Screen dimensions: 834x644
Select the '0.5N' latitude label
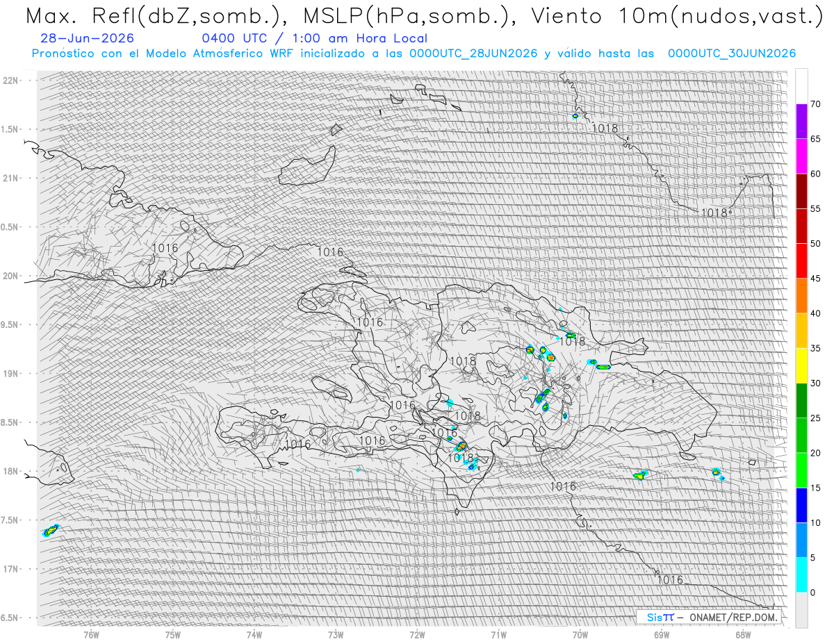pyautogui.click(x=9, y=227)
